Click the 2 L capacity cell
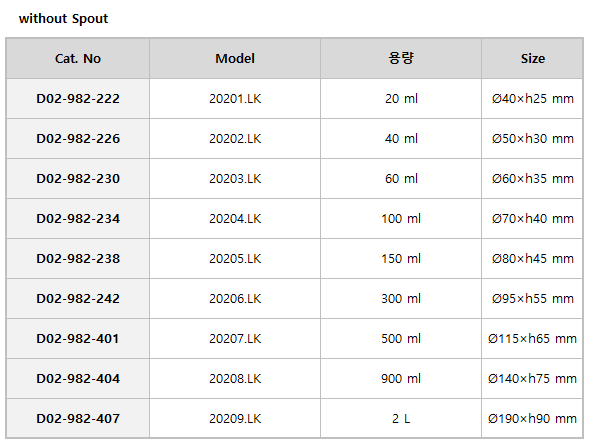The image size is (589, 445). pyautogui.click(x=401, y=418)
